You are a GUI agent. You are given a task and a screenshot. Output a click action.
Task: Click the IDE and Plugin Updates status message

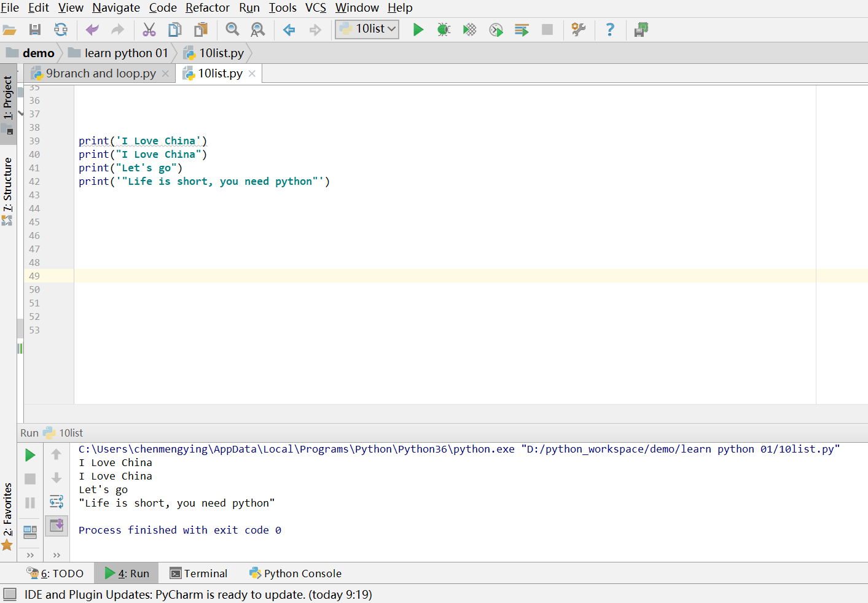click(198, 594)
